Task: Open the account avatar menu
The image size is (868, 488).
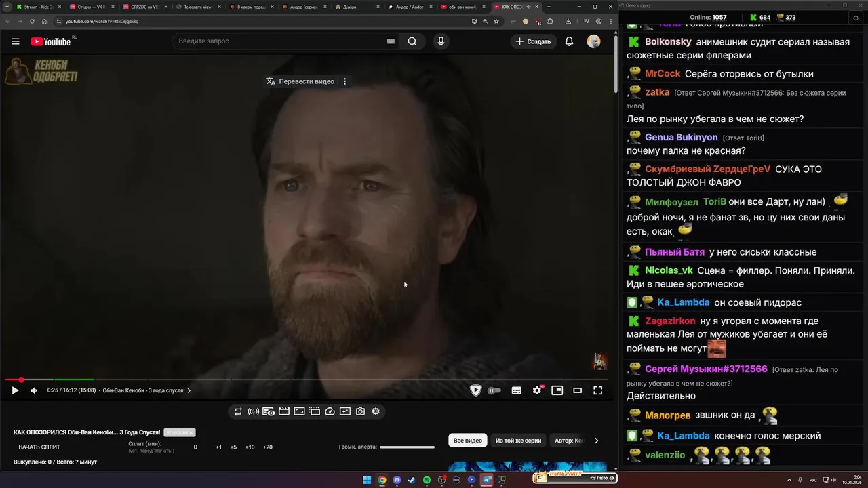Action: [x=593, y=41]
